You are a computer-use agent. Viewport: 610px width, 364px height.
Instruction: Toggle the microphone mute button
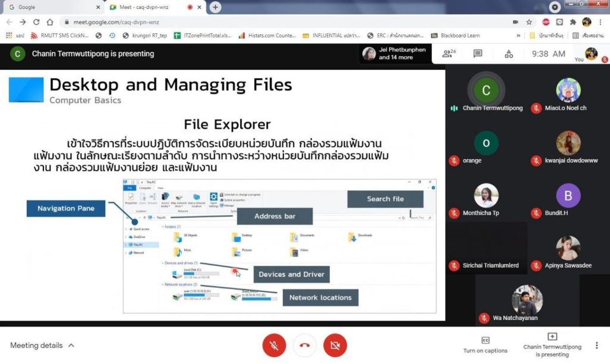(x=274, y=346)
